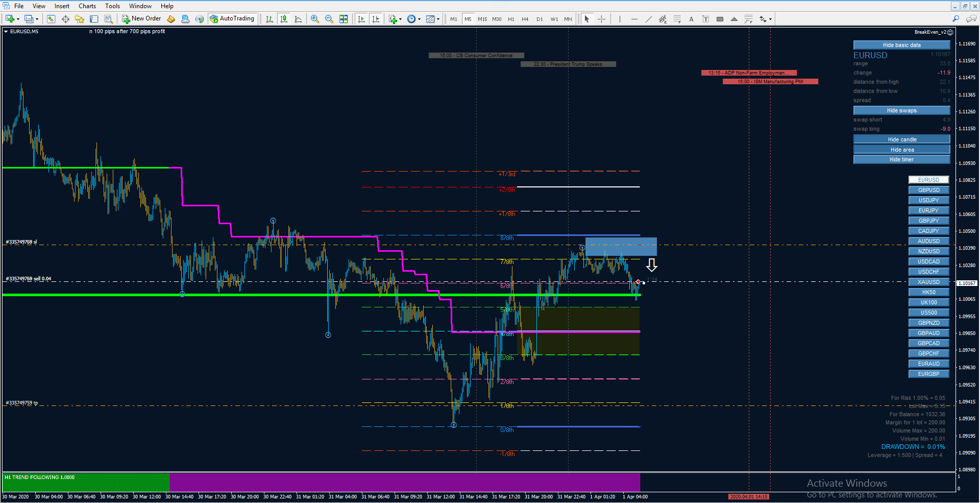
Task: Open the Charts menu
Action: coord(87,6)
